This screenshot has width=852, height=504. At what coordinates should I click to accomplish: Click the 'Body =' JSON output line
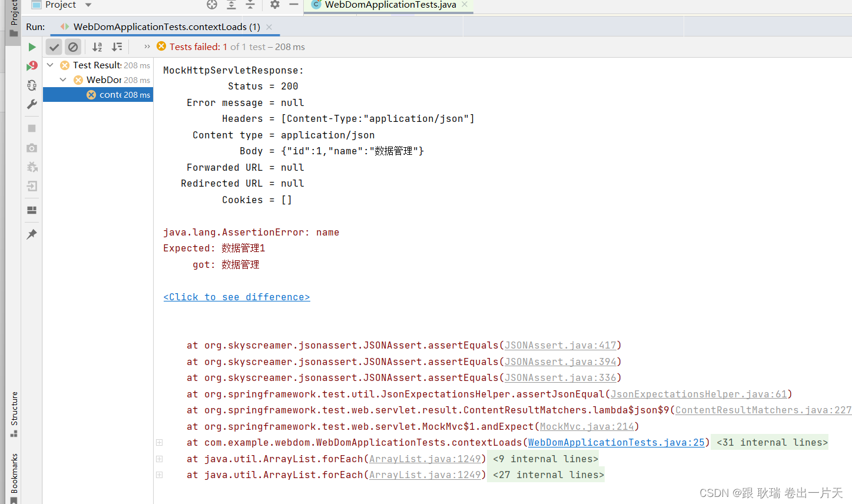click(x=332, y=151)
